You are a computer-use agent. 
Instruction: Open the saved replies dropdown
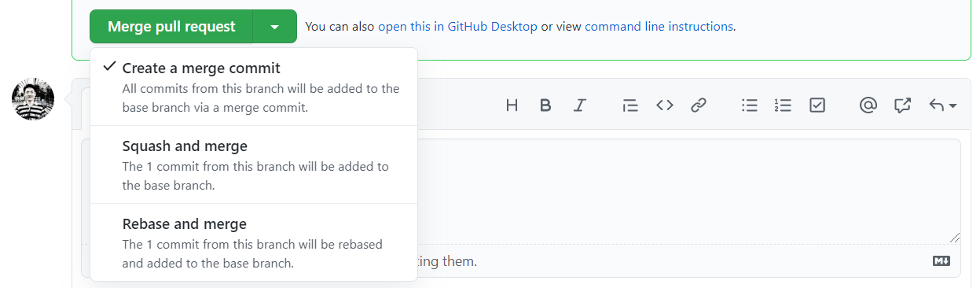click(942, 105)
